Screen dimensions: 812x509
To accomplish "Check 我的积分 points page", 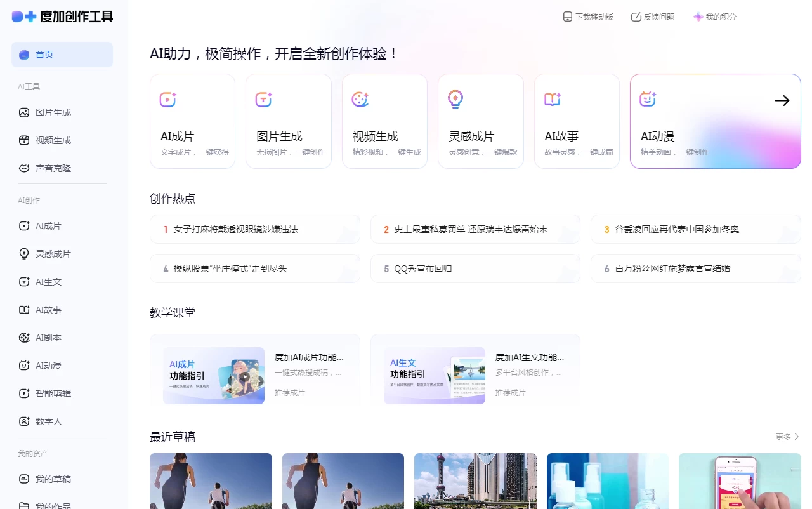I will [x=714, y=17].
